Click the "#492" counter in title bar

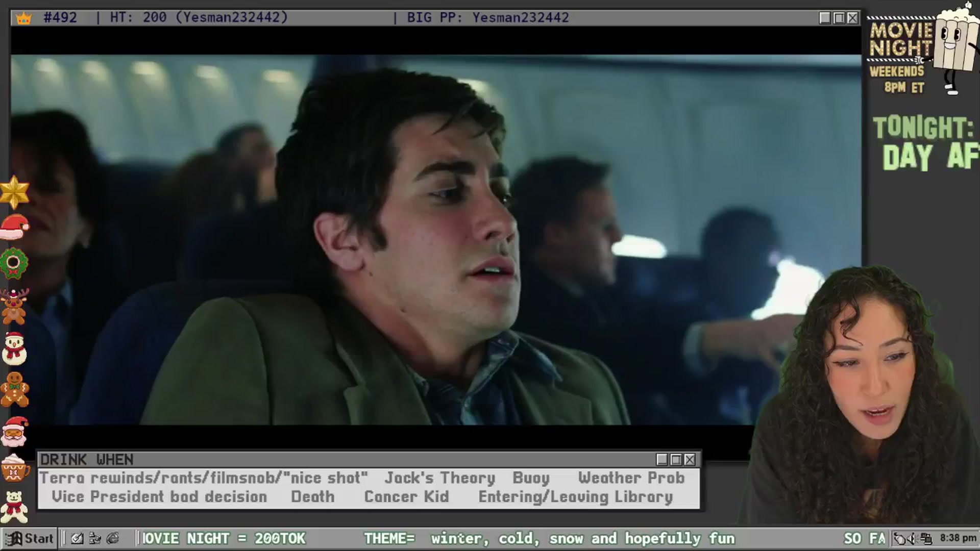[60, 18]
